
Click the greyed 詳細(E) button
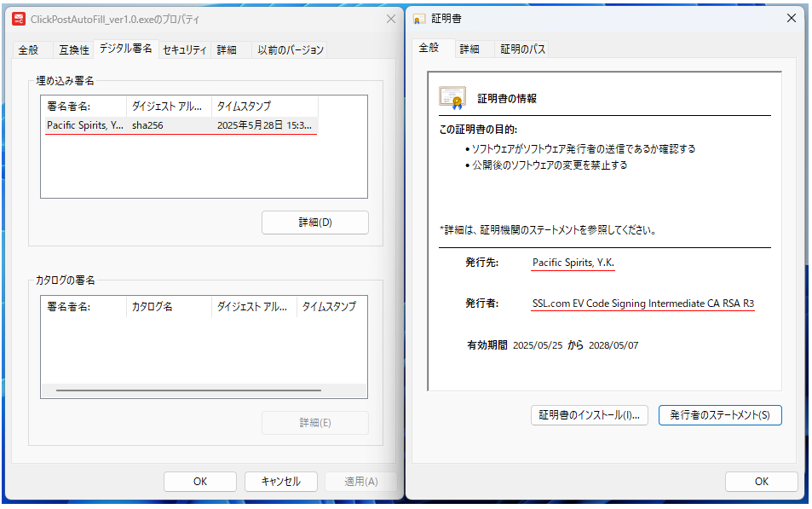point(315,423)
